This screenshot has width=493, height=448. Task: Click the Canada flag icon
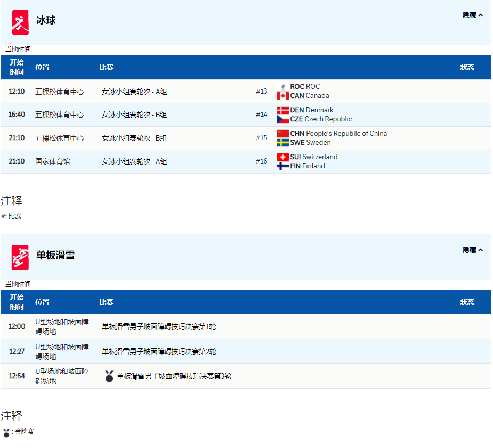[282, 96]
